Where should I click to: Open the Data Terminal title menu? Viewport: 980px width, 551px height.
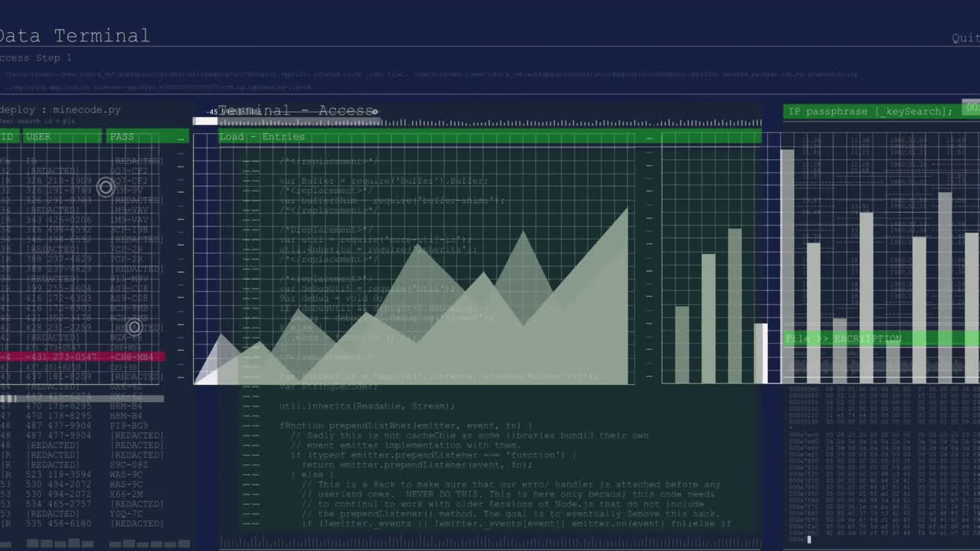tap(73, 35)
